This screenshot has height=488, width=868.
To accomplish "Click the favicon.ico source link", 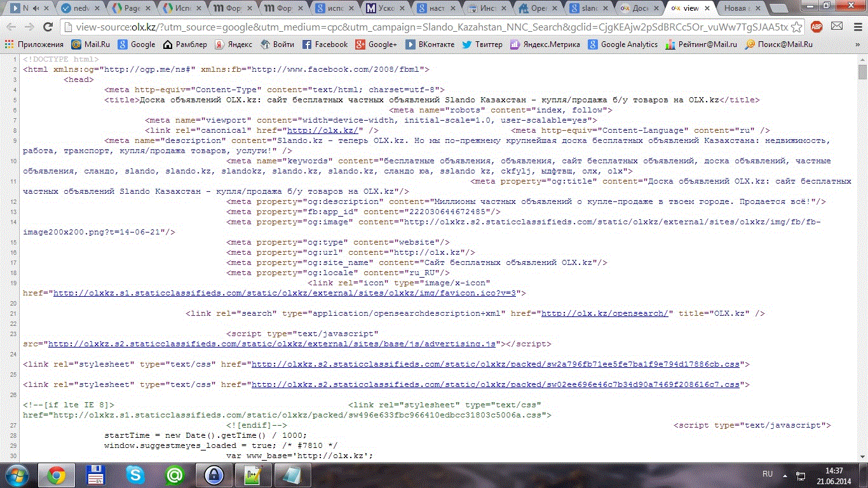I will [x=285, y=293].
